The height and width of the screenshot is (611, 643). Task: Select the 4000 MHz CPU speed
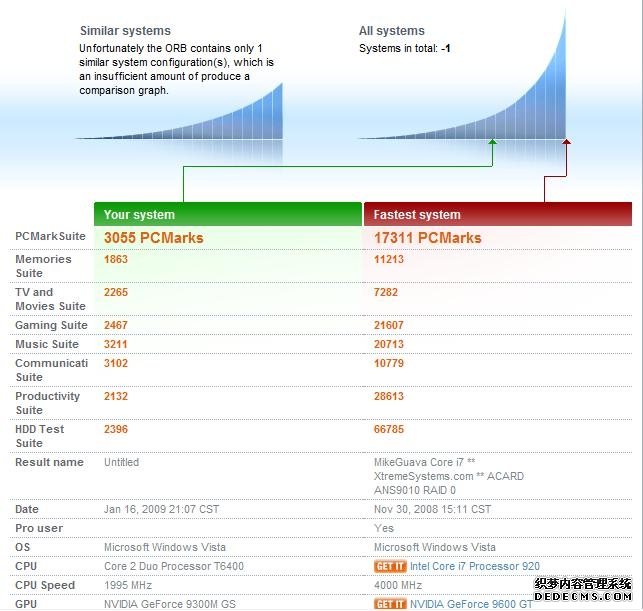click(397, 585)
